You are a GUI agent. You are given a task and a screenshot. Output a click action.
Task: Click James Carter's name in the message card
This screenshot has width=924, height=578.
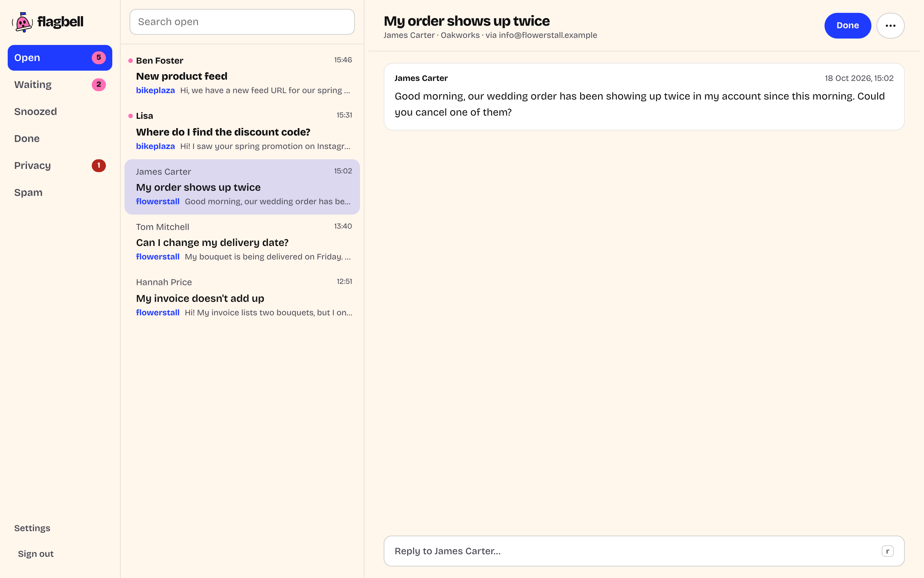[x=421, y=78]
